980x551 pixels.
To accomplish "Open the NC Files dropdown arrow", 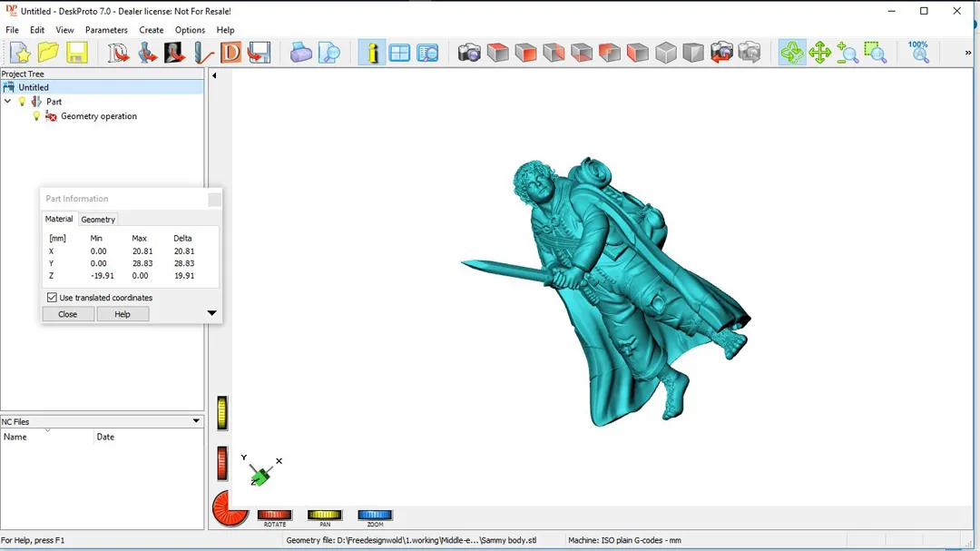I will coord(196,421).
